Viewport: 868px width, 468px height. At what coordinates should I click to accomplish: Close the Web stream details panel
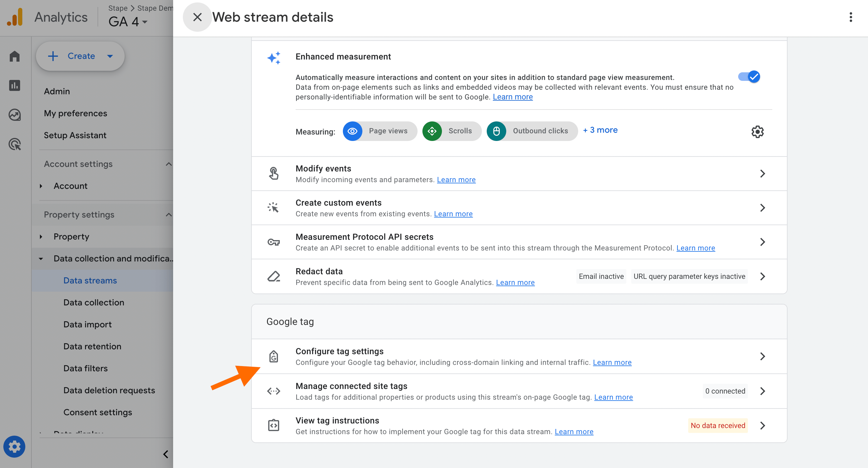pos(197,17)
